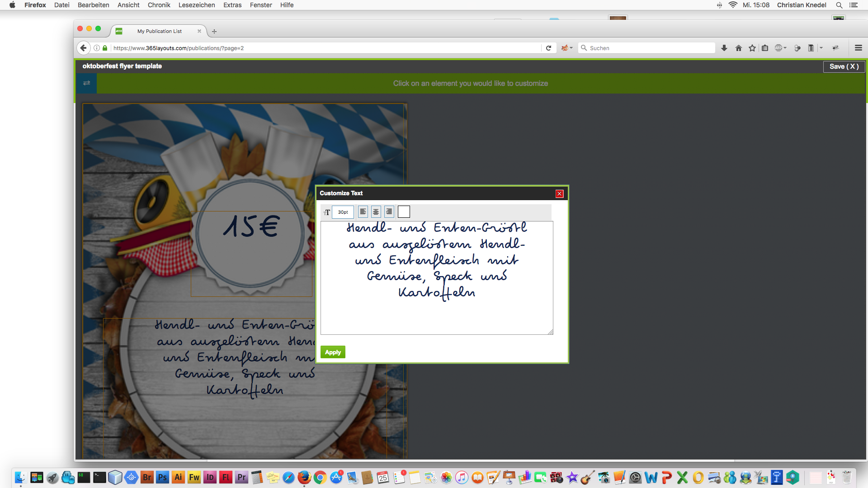Image resolution: width=868 pixels, height=488 pixels.
Task: Click into the 30pt font size field
Action: tap(343, 212)
